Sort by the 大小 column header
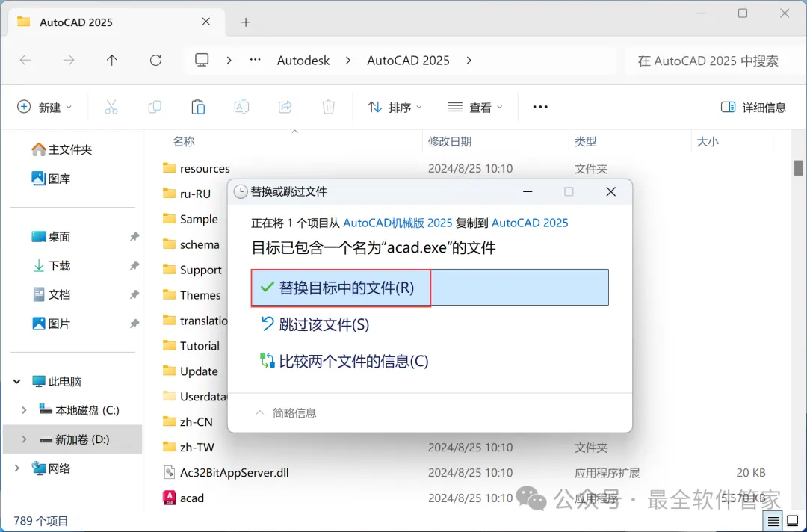The width and height of the screenshot is (807, 532). (707, 141)
